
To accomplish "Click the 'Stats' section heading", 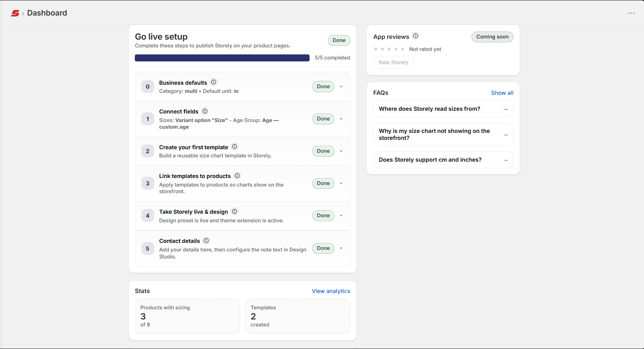I will click(142, 291).
